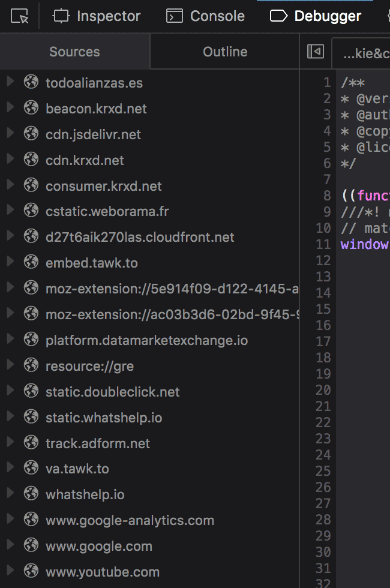
Task: Click globe icon beside cdn.jsdelivr.net
Action: (x=31, y=133)
